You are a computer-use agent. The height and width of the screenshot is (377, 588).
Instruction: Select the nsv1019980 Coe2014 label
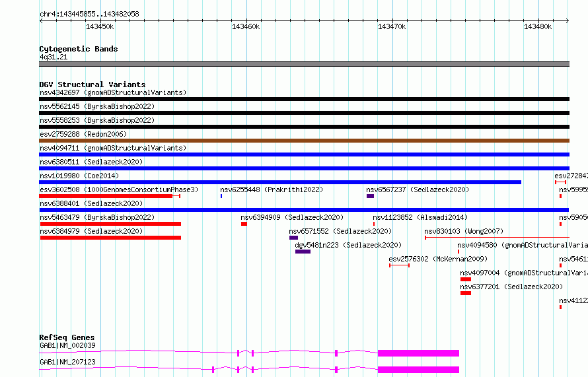pyautogui.click(x=79, y=176)
